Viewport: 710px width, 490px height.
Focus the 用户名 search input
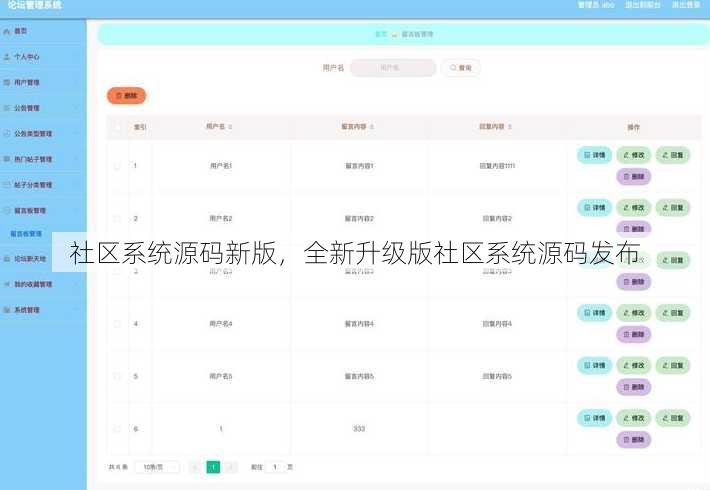pyautogui.click(x=393, y=68)
